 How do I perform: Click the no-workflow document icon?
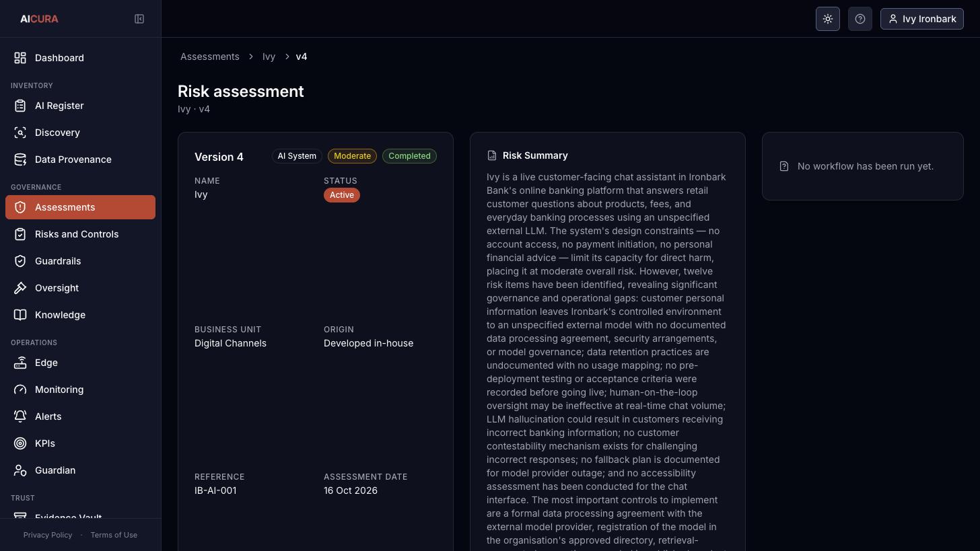point(784,166)
